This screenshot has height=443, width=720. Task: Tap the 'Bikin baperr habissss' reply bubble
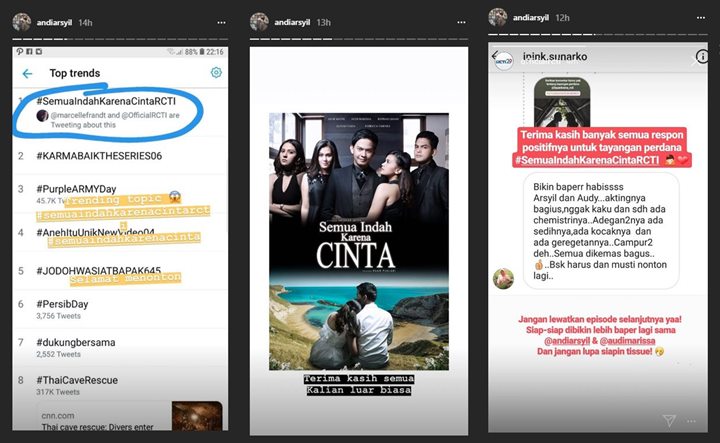(x=601, y=231)
